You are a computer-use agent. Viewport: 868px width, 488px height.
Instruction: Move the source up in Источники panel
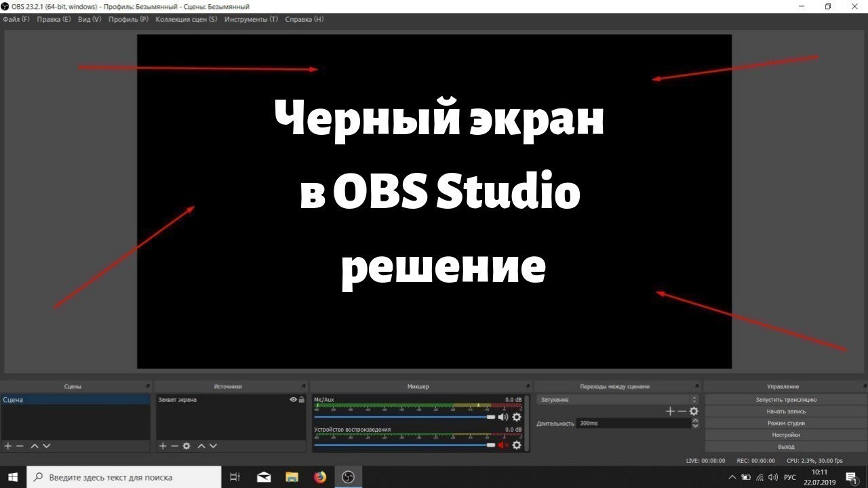[201, 446]
